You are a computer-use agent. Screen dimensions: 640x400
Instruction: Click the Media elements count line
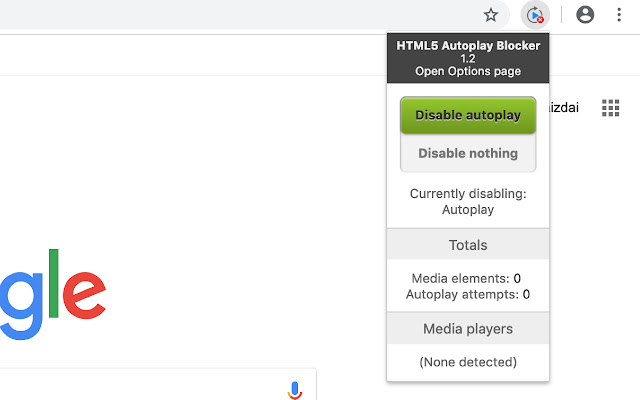(x=468, y=278)
